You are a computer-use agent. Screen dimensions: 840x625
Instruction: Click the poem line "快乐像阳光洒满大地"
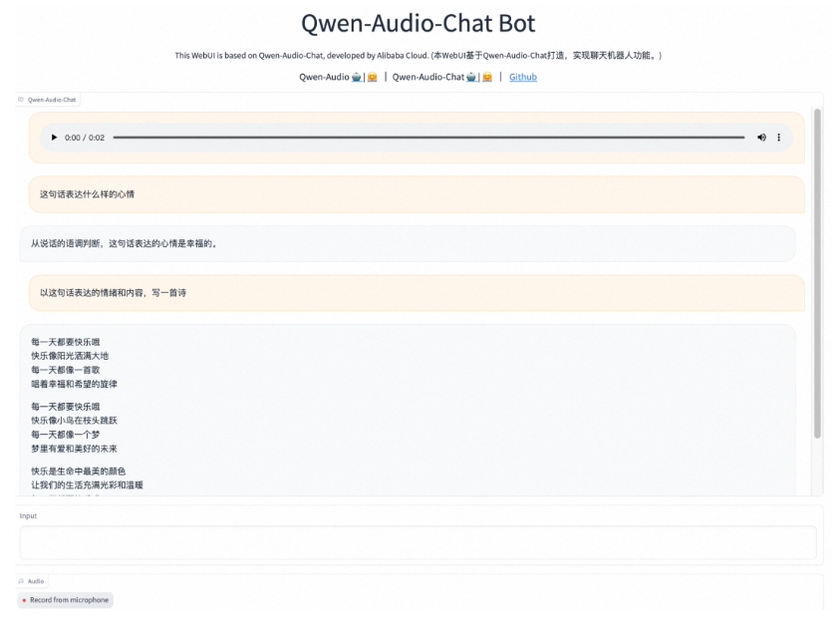coord(70,356)
